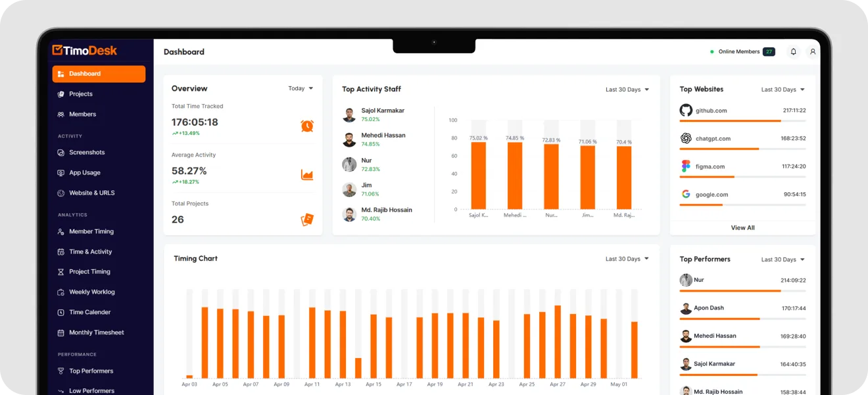This screenshot has width=868, height=395.
Task: Click the ChatGPT logo icon
Action: coord(686,138)
